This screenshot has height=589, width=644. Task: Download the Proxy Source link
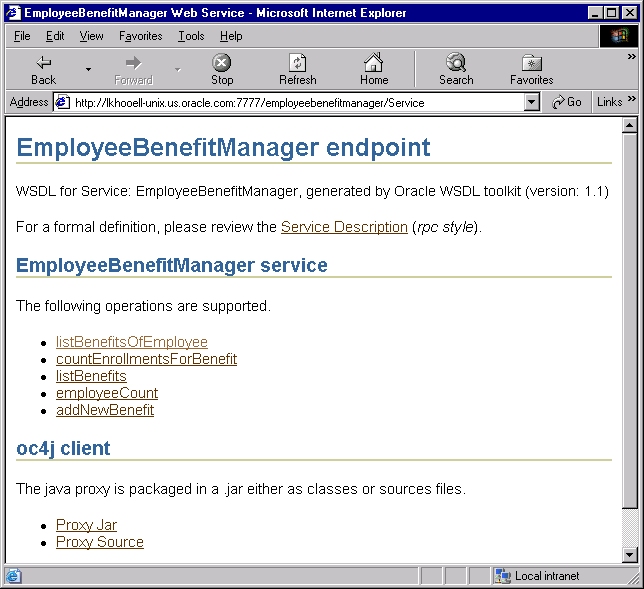click(100, 542)
